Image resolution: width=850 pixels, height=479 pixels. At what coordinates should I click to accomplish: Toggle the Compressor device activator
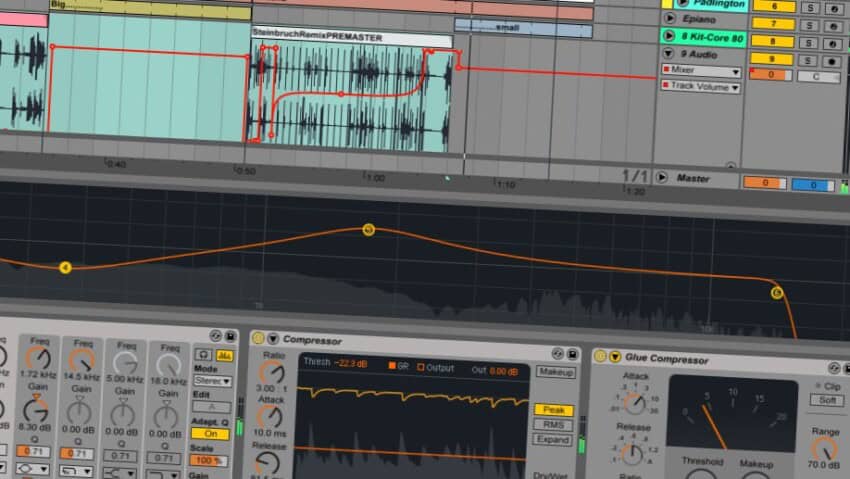tap(258, 338)
